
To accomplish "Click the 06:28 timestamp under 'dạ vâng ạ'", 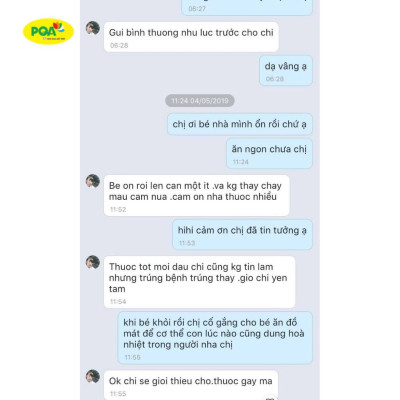I will pyautogui.click(x=275, y=79).
